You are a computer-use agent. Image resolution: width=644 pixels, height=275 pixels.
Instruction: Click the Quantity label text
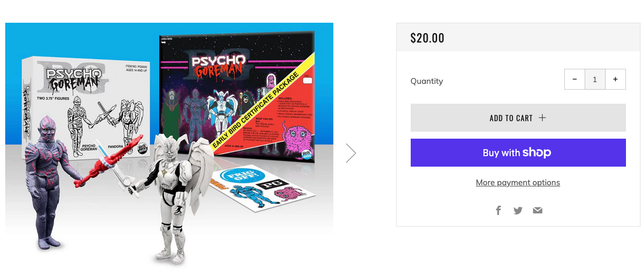coord(427,81)
